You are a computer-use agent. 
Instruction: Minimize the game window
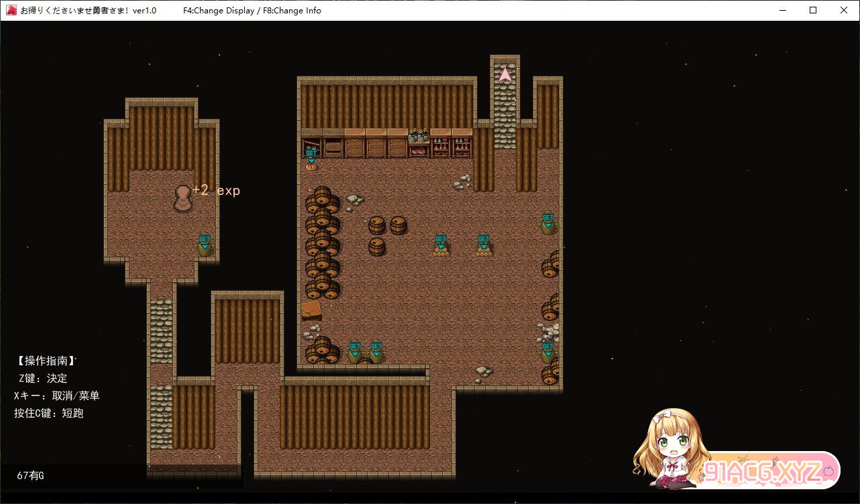tap(782, 10)
